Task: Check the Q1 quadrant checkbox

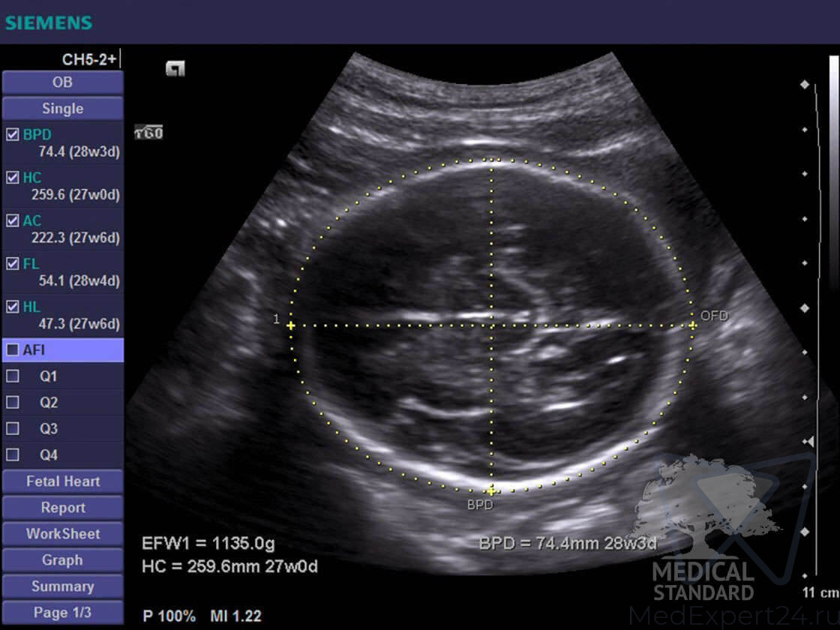Action: 12,376
